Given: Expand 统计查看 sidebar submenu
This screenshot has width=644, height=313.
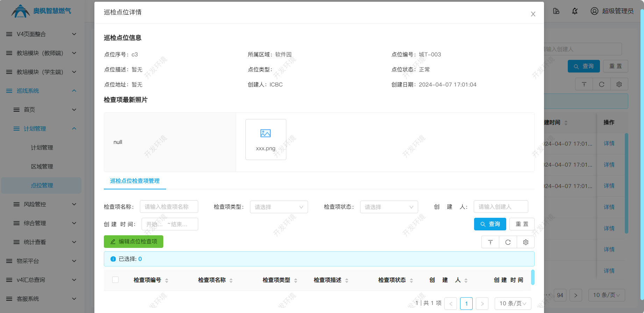Looking at the screenshot, I should point(41,242).
